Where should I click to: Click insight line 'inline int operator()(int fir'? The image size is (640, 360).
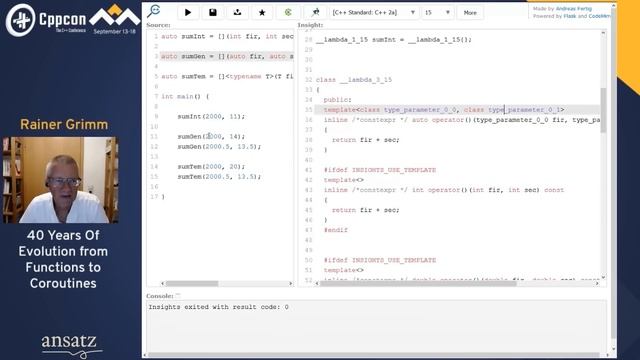click(444, 190)
